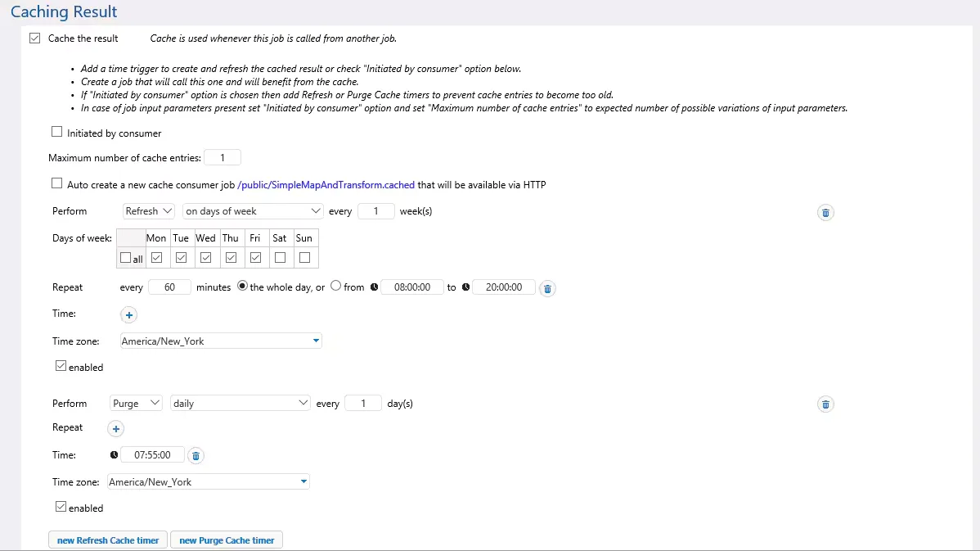
Task: Click the new Purge Cache timer button
Action: [x=227, y=540]
